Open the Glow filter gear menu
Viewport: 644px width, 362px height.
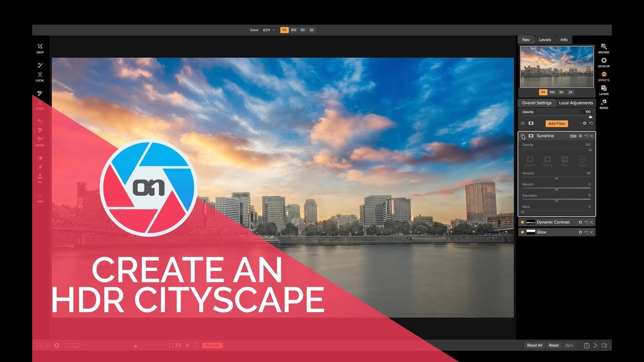click(581, 232)
